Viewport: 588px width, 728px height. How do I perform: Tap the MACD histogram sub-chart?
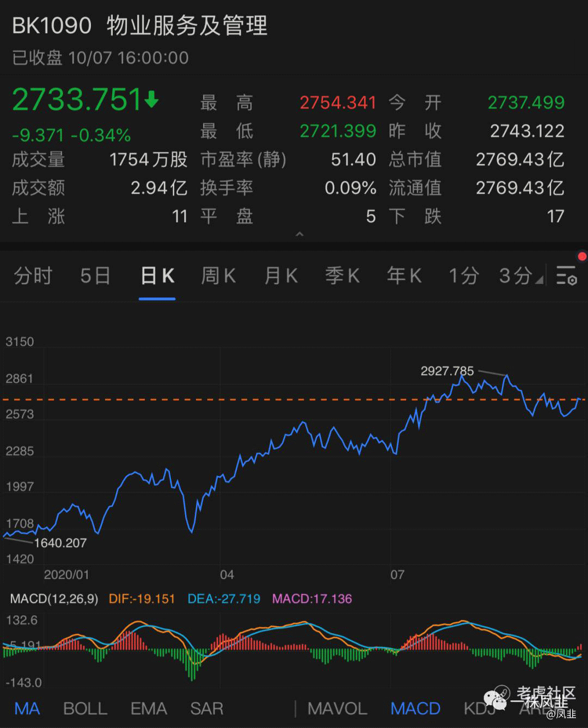294,651
